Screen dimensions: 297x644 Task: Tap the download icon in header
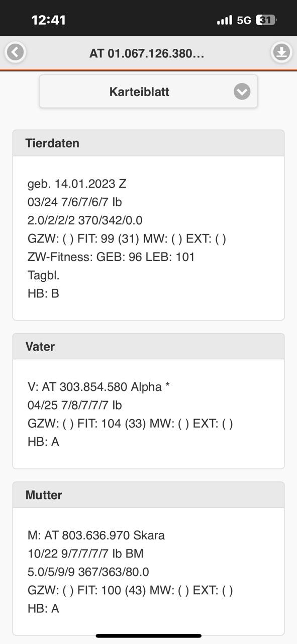coord(281,52)
